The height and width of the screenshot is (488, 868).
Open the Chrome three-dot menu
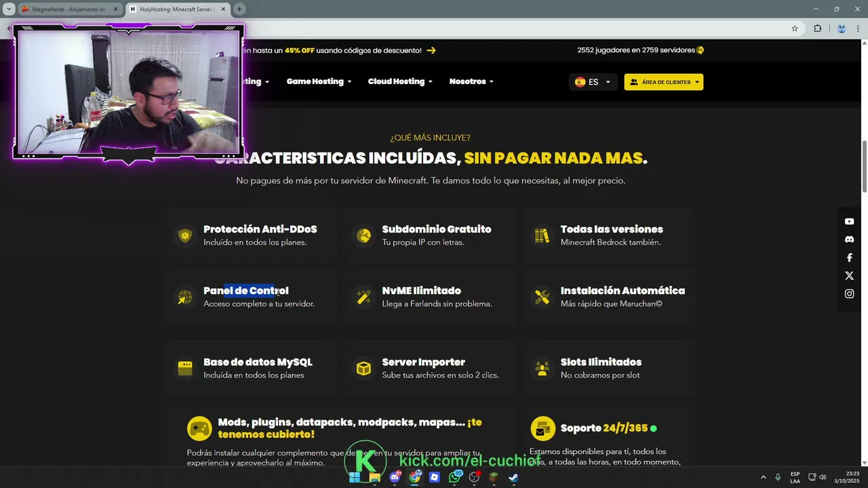coord(858,28)
